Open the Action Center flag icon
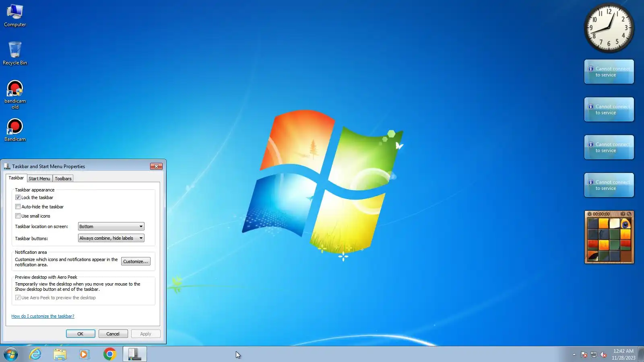This screenshot has height=362, width=644. click(x=584, y=354)
